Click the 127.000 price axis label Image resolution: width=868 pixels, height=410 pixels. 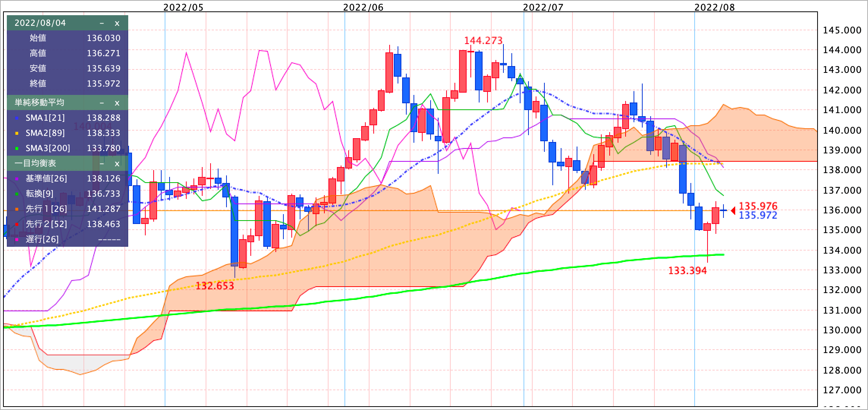click(842, 390)
